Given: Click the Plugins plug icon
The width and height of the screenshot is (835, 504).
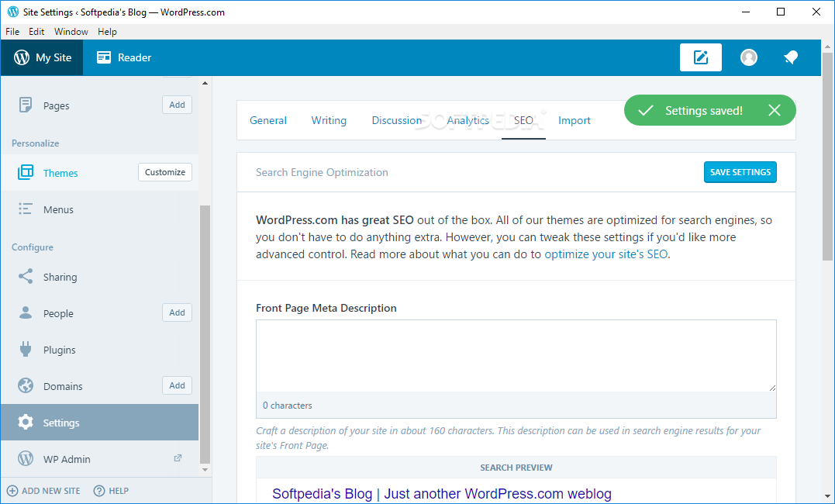Looking at the screenshot, I should [x=25, y=349].
